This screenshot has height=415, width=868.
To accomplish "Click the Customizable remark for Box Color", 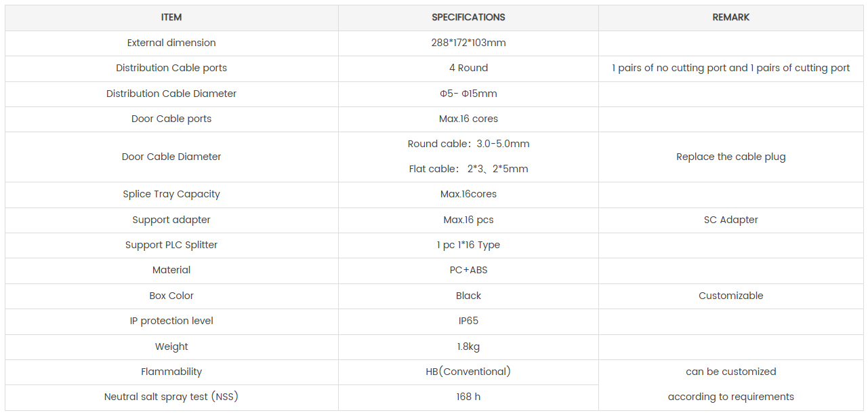I will pyautogui.click(x=730, y=296).
